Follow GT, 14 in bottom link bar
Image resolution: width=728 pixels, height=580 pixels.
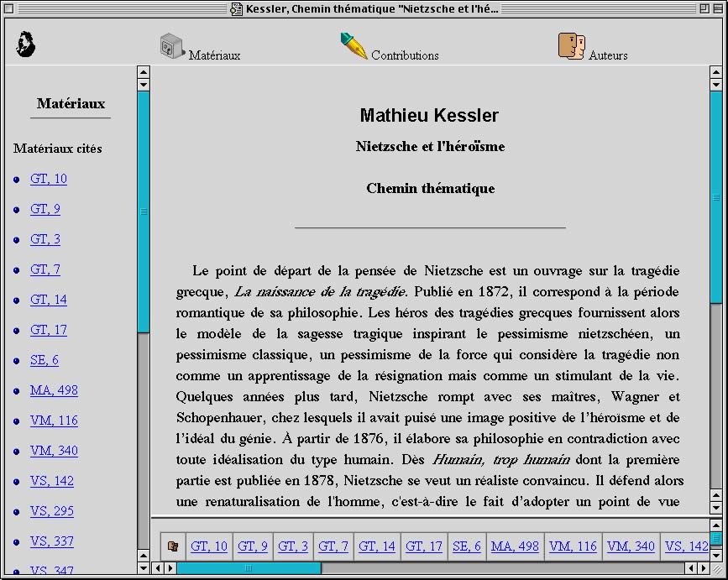(x=377, y=546)
